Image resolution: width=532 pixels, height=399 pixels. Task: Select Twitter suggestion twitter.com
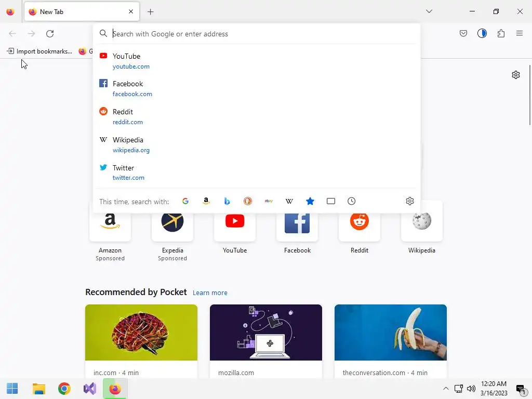click(x=257, y=172)
